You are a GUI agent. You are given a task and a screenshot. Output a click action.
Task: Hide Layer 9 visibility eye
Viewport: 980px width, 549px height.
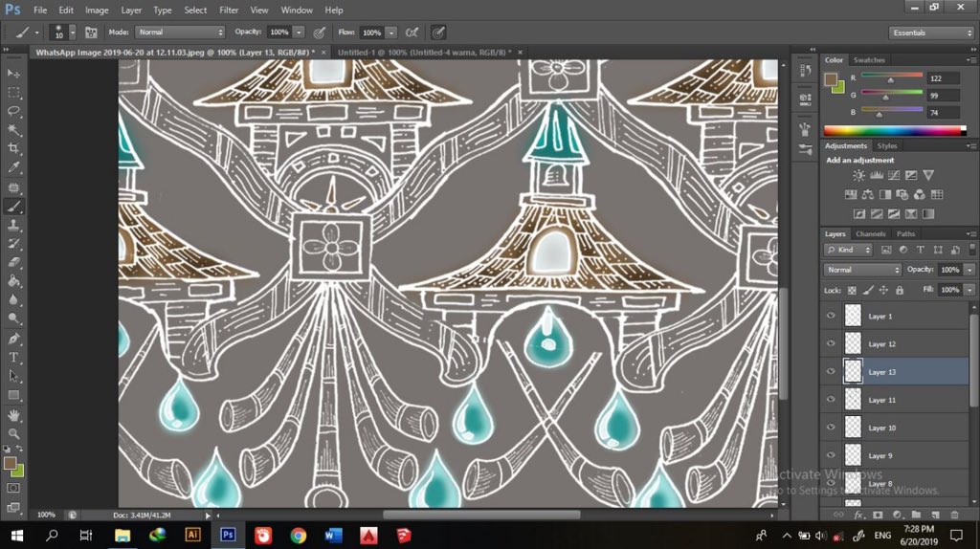pyautogui.click(x=831, y=455)
